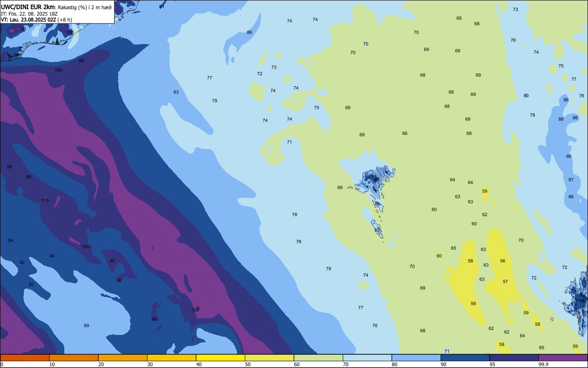Click the humidity value 87 on the map
588x368 pixels.
click(x=571, y=180)
